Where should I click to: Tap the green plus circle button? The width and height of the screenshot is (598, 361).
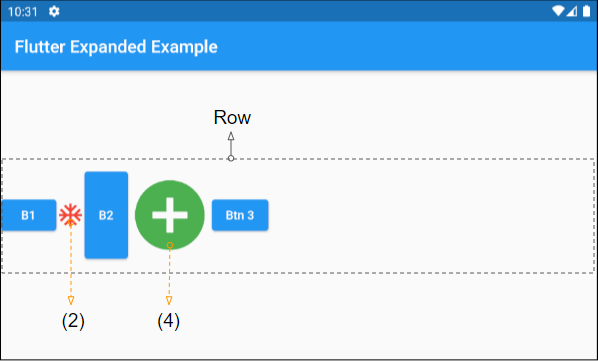click(x=170, y=215)
